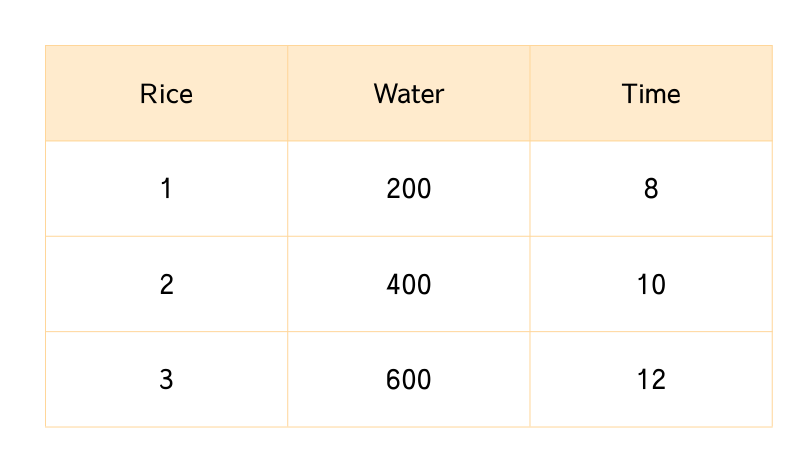Select the Rice cell containing 3
The image size is (800, 450).
(166, 380)
